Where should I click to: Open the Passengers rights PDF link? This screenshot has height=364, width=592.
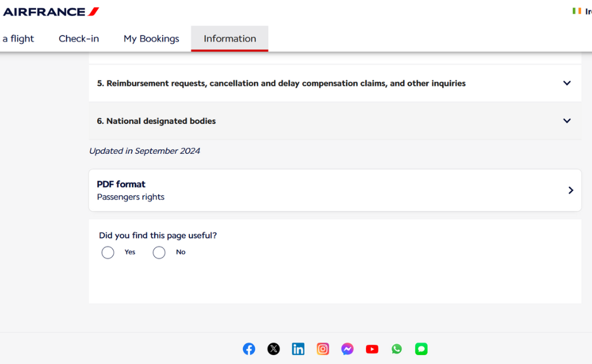(x=131, y=197)
